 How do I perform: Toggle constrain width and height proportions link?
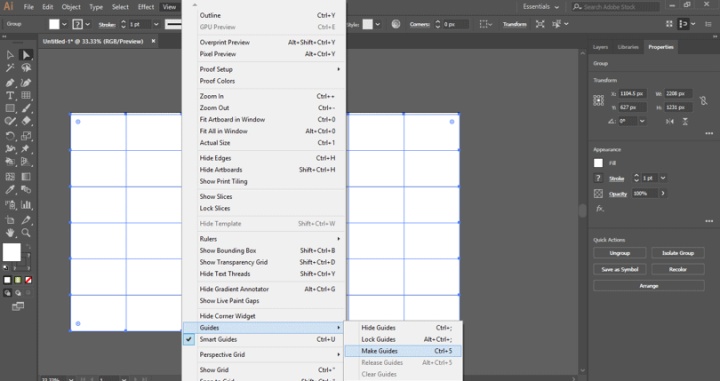click(x=703, y=101)
